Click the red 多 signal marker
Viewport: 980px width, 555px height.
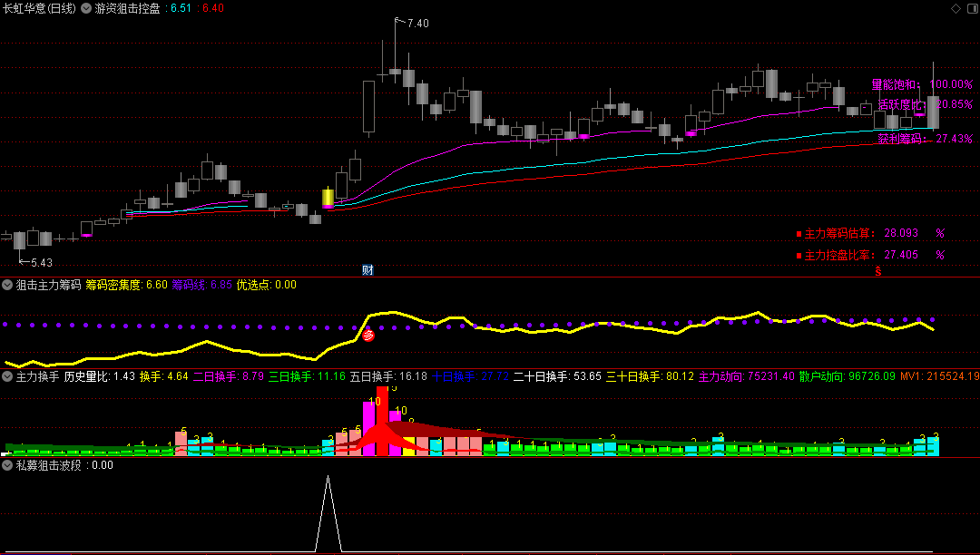click(368, 336)
